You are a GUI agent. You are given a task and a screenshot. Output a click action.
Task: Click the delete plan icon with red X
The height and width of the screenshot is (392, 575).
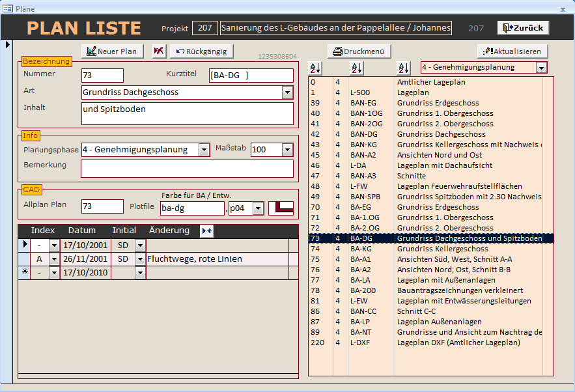click(159, 51)
